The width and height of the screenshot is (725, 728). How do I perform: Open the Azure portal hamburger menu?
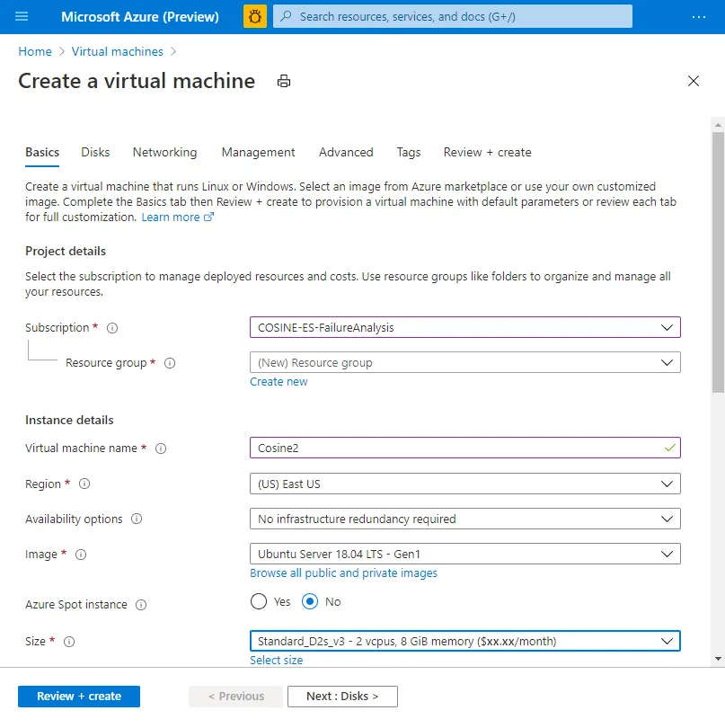click(x=22, y=15)
